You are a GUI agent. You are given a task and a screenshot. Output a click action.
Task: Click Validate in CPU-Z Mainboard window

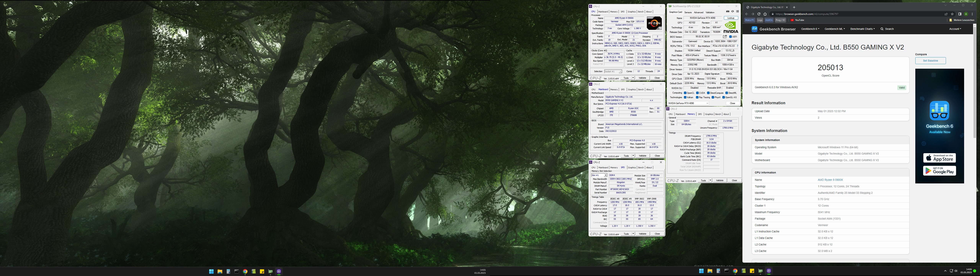click(x=643, y=156)
